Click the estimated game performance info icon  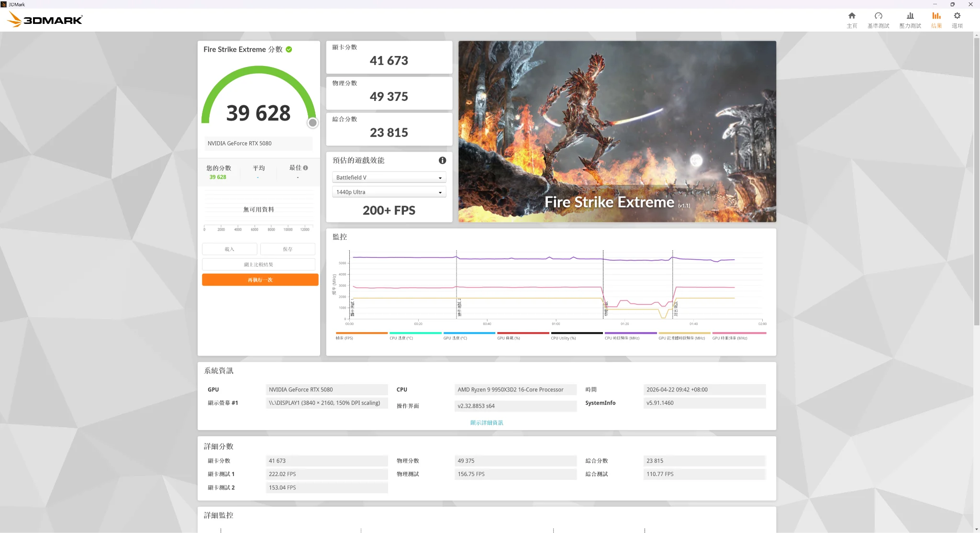[x=442, y=160]
